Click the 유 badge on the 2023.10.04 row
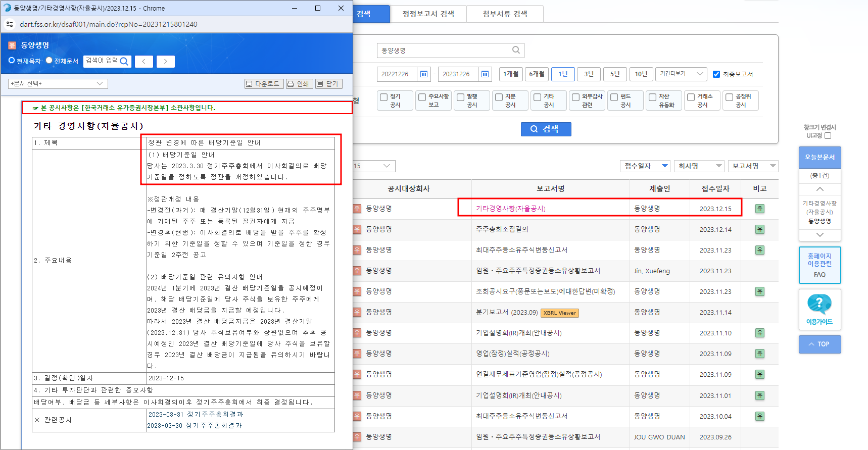Image resolution: width=868 pixels, height=450 pixels. [759, 416]
